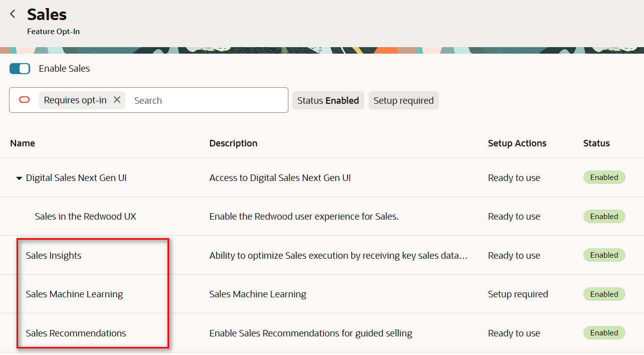Click the Status Enabled filter chip
Image resolution: width=644 pixels, height=355 pixels.
coord(328,100)
